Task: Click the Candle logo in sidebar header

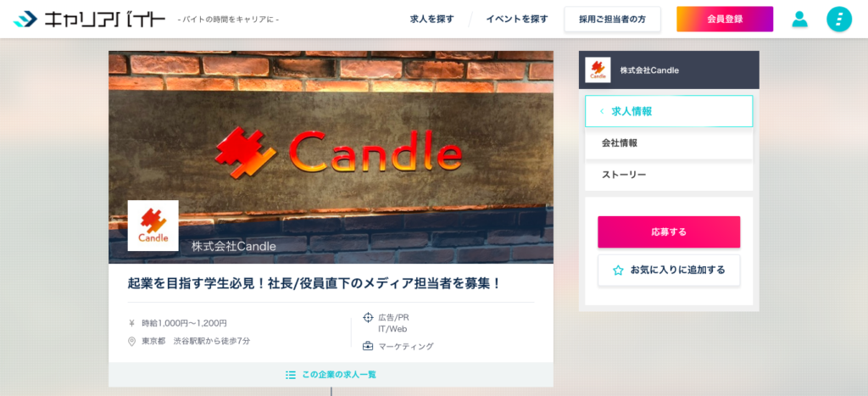Action: pyautogui.click(x=598, y=70)
